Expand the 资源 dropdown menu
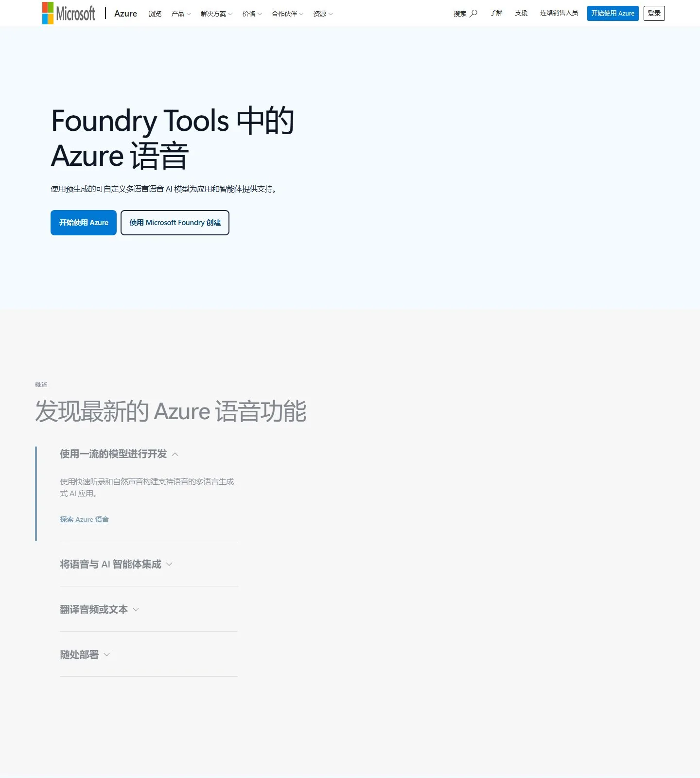Screen dimensions: 700x778 point(323,14)
